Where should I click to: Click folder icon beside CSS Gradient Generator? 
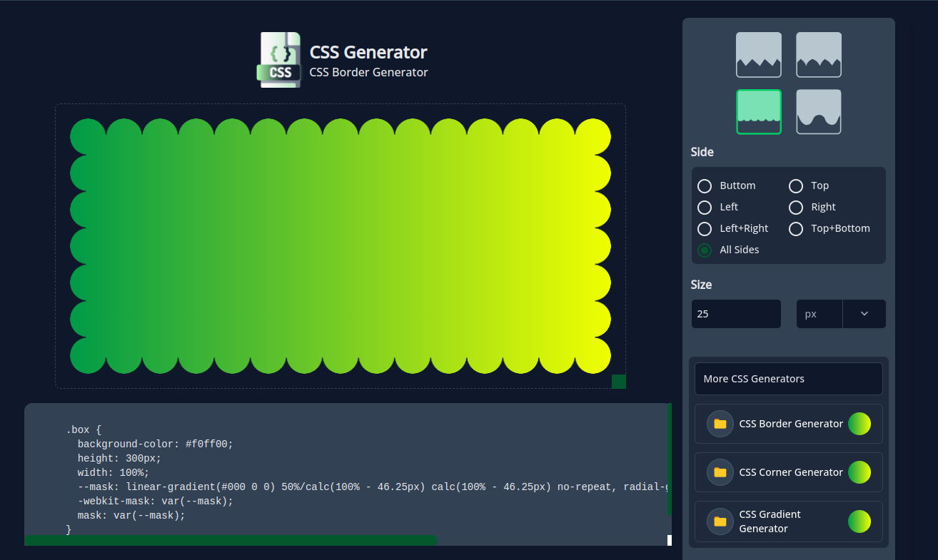(720, 521)
